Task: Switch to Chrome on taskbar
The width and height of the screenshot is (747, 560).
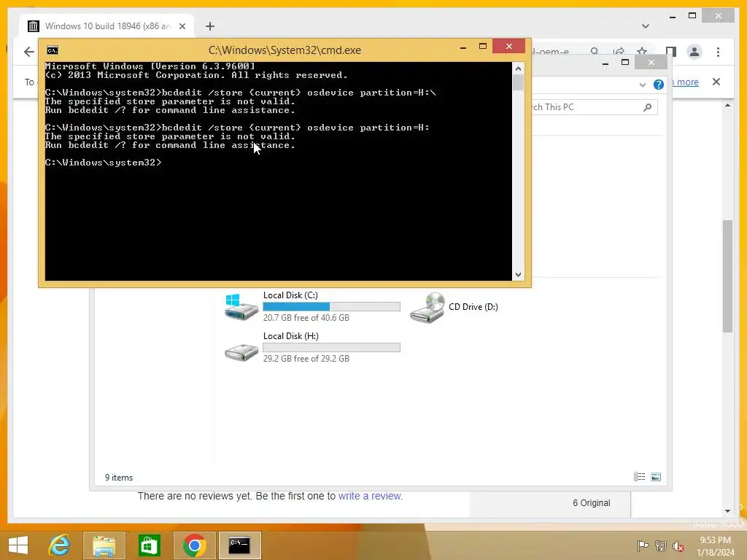Action: (194, 545)
